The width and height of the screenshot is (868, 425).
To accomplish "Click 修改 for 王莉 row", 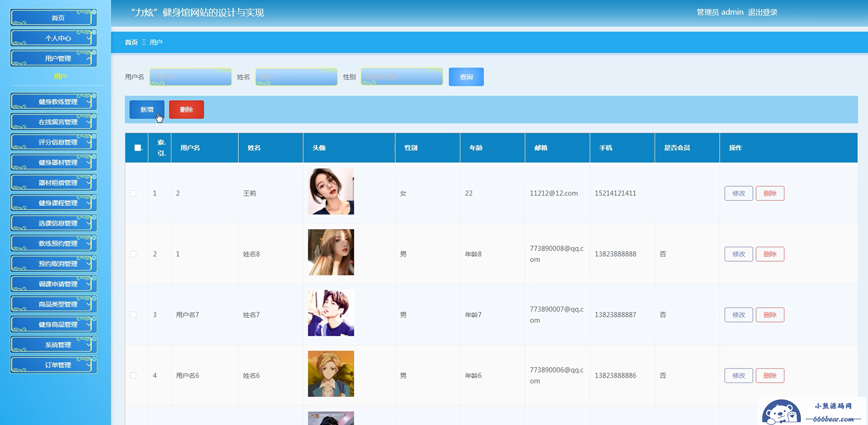I will coord(739,193).
